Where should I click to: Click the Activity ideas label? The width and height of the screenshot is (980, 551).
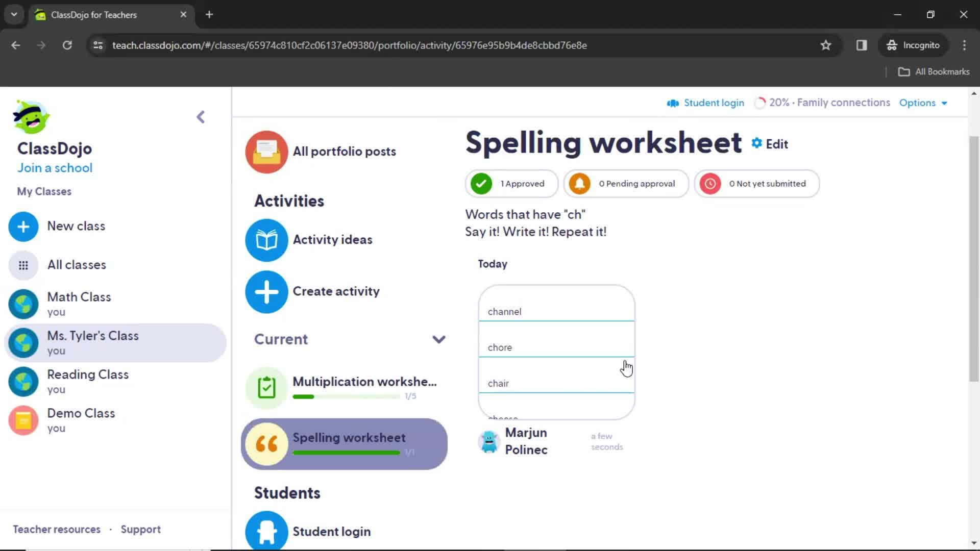(332, 240)
